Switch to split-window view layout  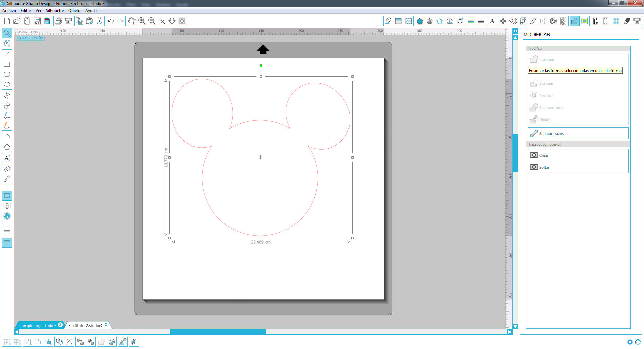7,243
